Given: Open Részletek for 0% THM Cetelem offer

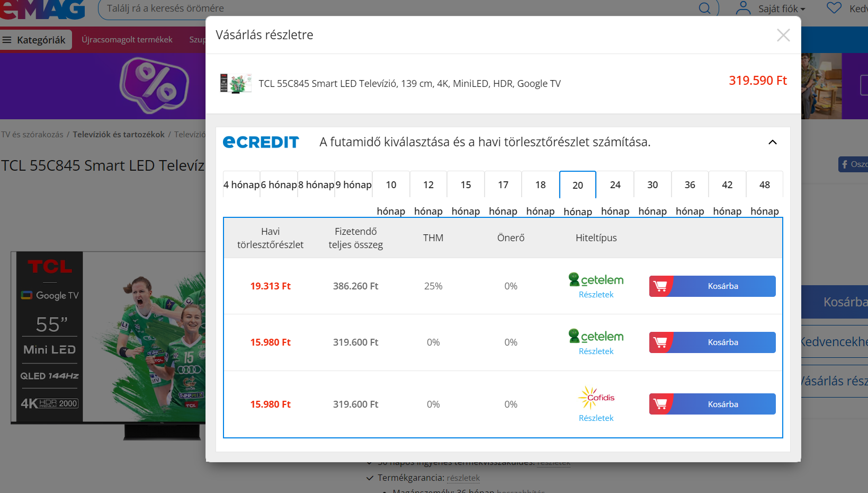Looking at the screenshot, I should pos(596,351).
